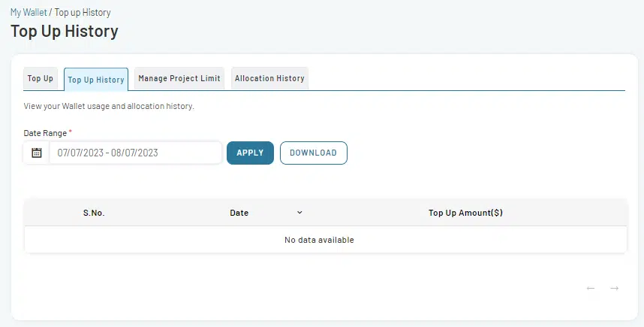Toggle sort chevron beside Date column

[x=299, y=213]
